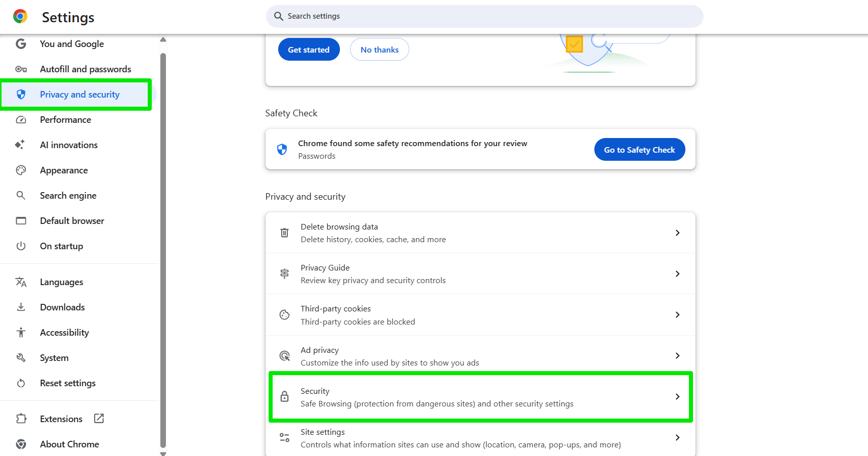Open Ad privacy via its arrow
Screen dimensions: 868x456
(x=677, y=356)
